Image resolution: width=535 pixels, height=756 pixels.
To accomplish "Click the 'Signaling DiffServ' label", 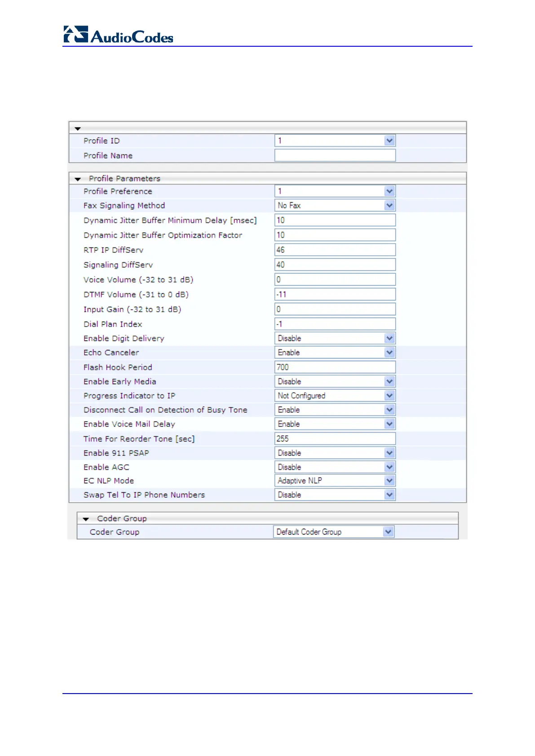I will click(118, 265).
